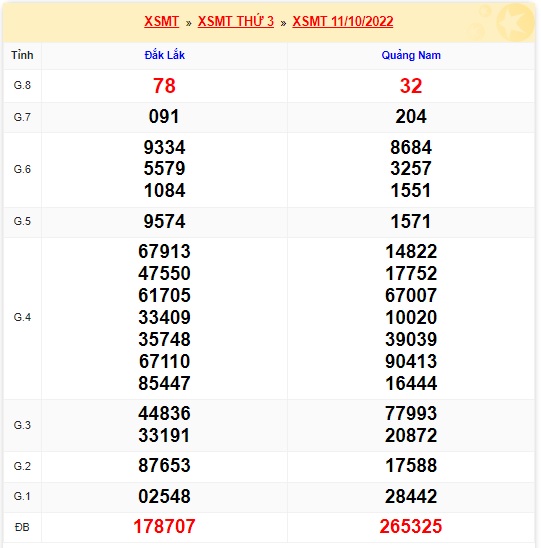
Task: Open the XSMT THỨ 3 link
Action: [236, 21]
